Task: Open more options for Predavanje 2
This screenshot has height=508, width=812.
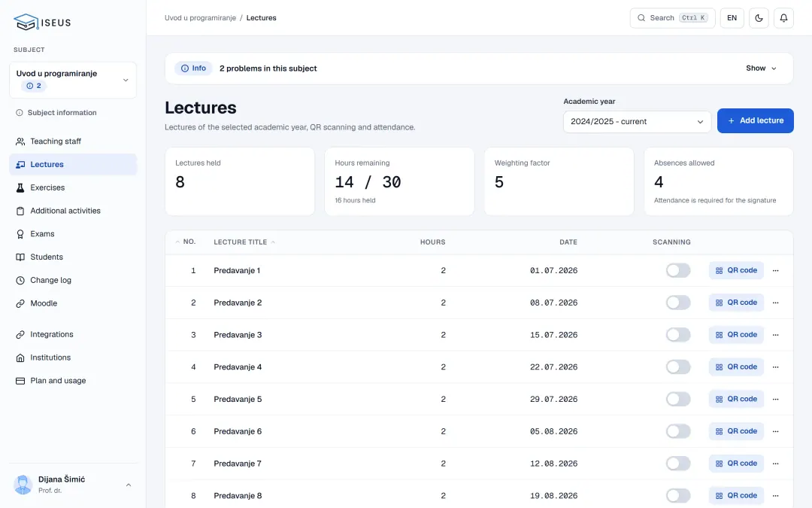Action: [x=775, y=303]
